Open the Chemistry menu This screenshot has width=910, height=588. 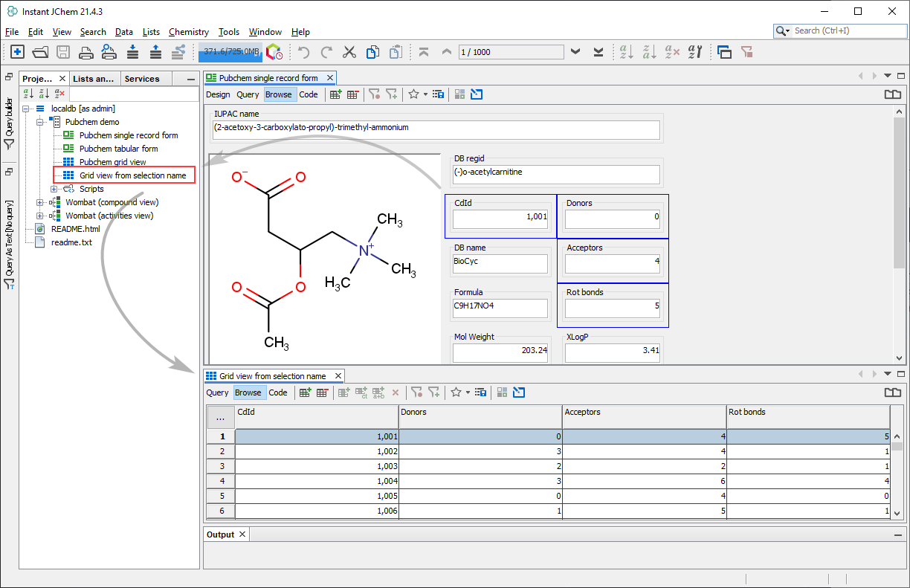click(189, 32)
